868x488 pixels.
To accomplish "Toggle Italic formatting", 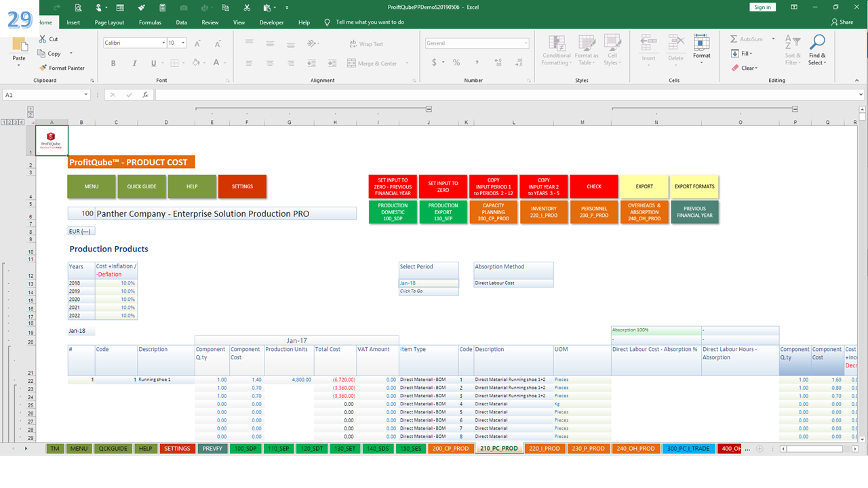I will [134, 63].
